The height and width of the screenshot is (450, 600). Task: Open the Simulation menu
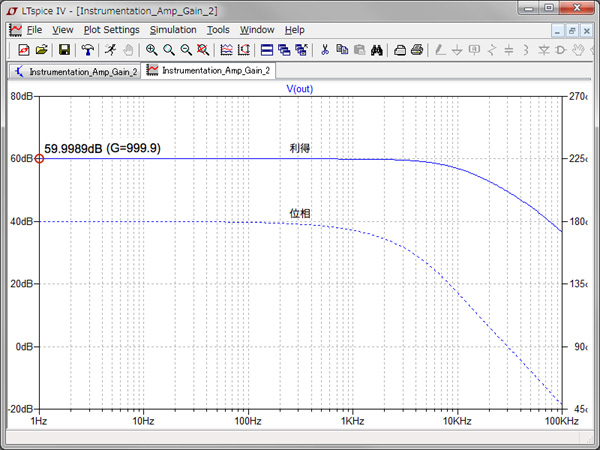pos(173,30)
